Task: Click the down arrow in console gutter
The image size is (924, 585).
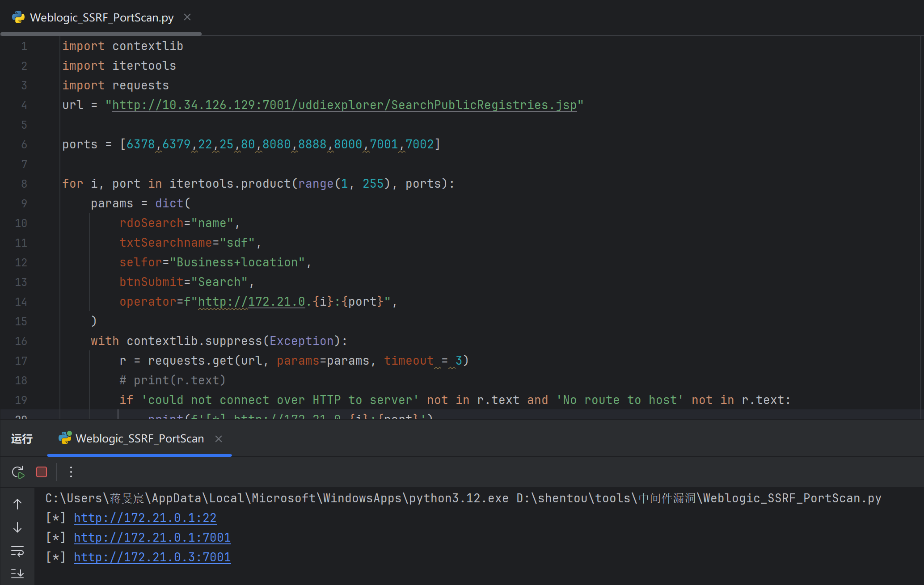Action: 17,528
